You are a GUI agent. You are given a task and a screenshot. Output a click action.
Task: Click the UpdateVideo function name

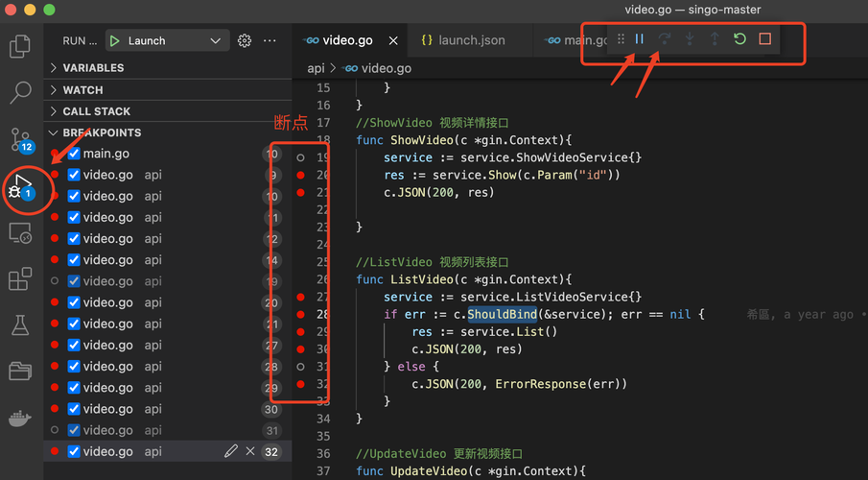click(429, 471)
